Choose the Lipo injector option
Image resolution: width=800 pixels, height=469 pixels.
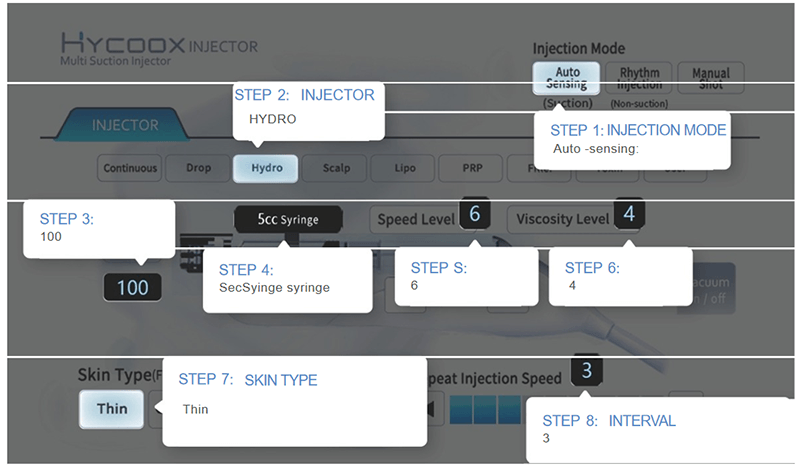coord(404,168)
